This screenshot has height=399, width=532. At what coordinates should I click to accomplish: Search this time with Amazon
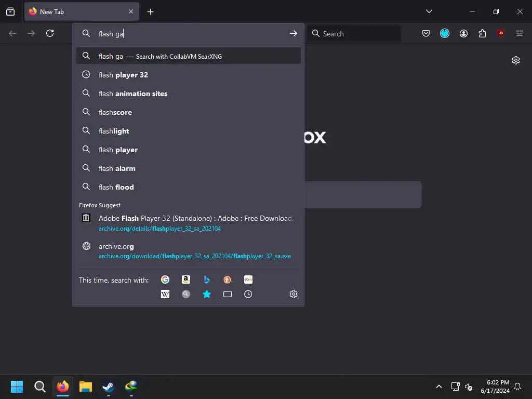[x=186, y=279]
